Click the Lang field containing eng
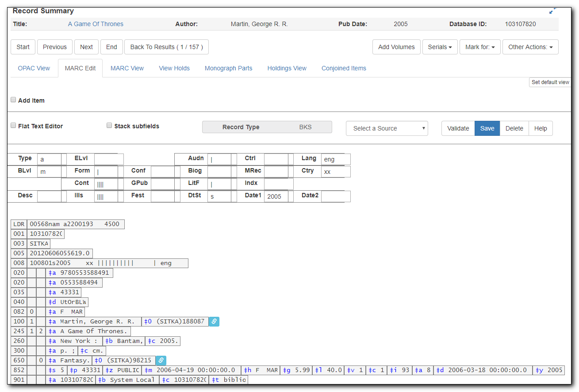 coord(336,159)
